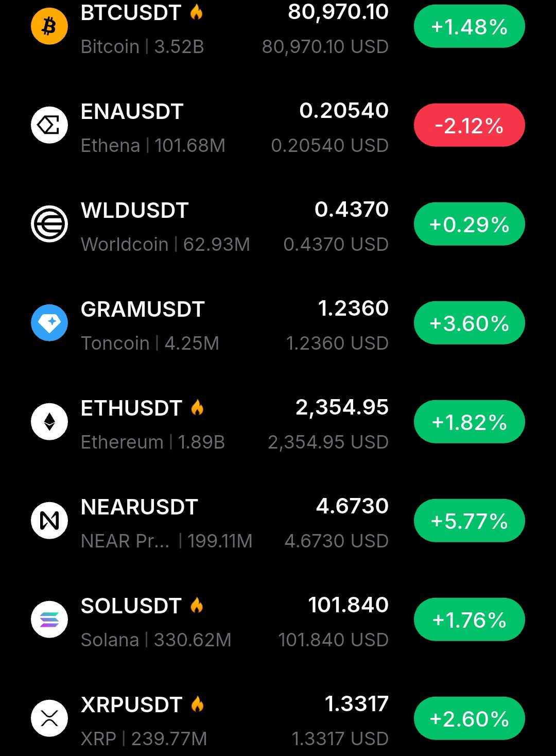Tap the flame icon beside BTCUSDT
The height and width of the screenshot is (756, 556).
point(196,12)
